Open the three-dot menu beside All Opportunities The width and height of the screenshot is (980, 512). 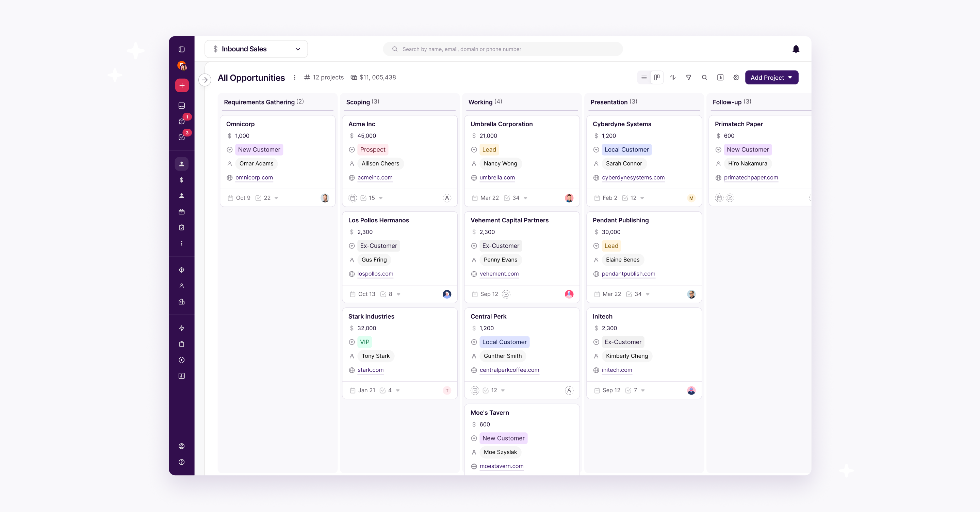point(295,77)
